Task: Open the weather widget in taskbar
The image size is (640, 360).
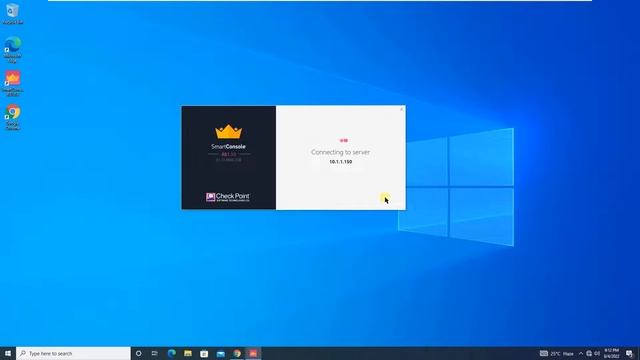Action: pos(557,353)
